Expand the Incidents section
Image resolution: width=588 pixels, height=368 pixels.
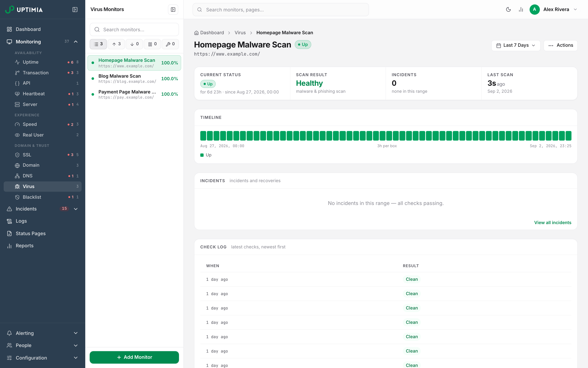tap(76, 209)
